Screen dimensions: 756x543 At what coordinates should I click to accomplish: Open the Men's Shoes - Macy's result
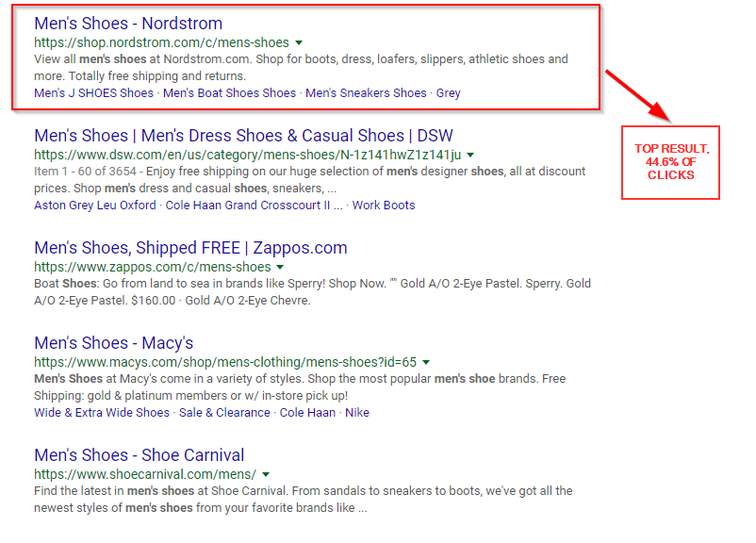[x=114, y=343]
